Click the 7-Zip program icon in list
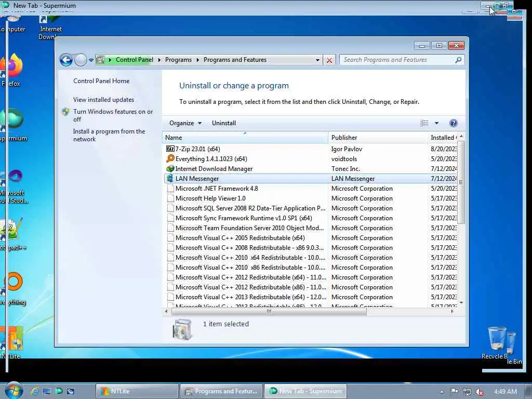The width and height of the screenshot is (532, 399). click(x=170, y=149)
